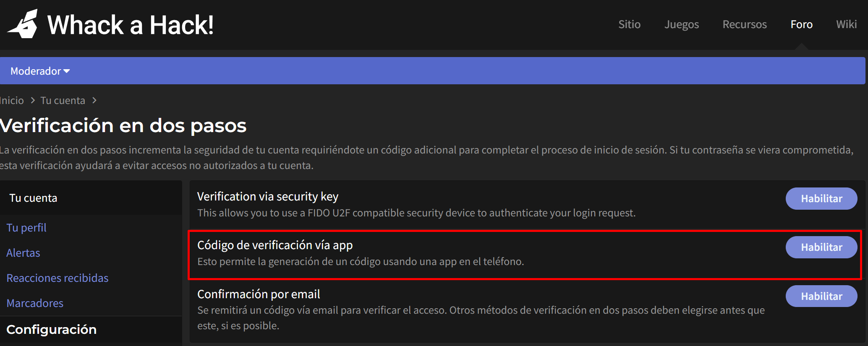
Task: Enable Confirmación por email verification
Action: (821, 296)
